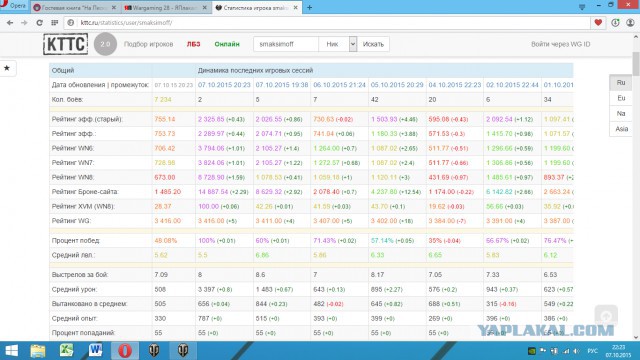Select the Asia region tab
The image size is (640, 360).
click(x=621, y=129)
